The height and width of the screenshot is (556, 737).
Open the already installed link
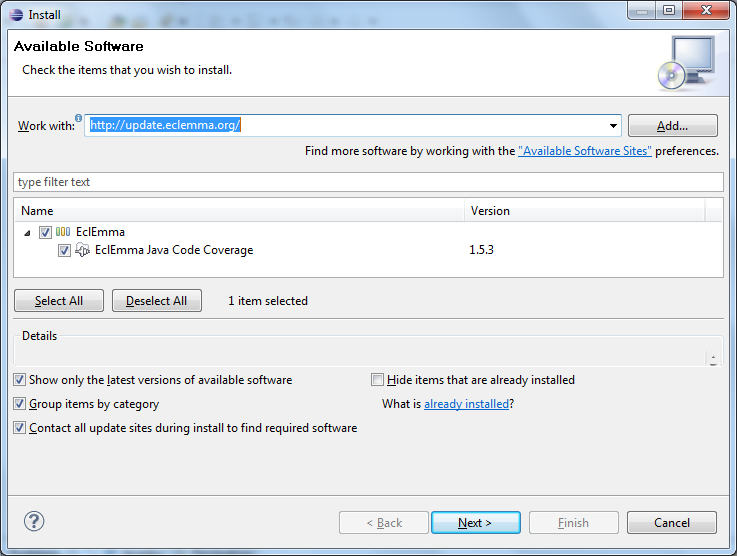pyautogui.click(x=466, y=404)
